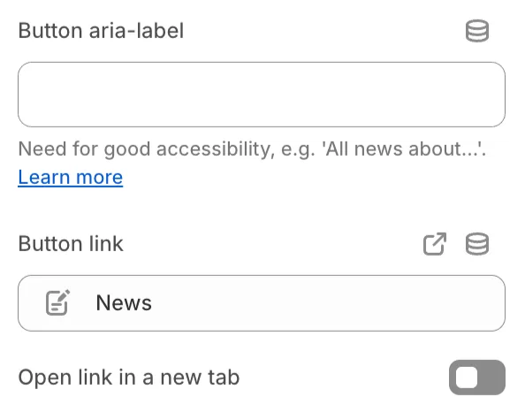
Task: Select the News text in Button link field
Action: [x=124, y=303]
